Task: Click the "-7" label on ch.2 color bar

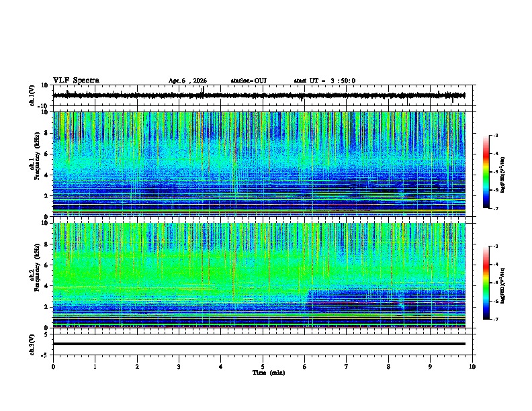Action: point(495,319)
